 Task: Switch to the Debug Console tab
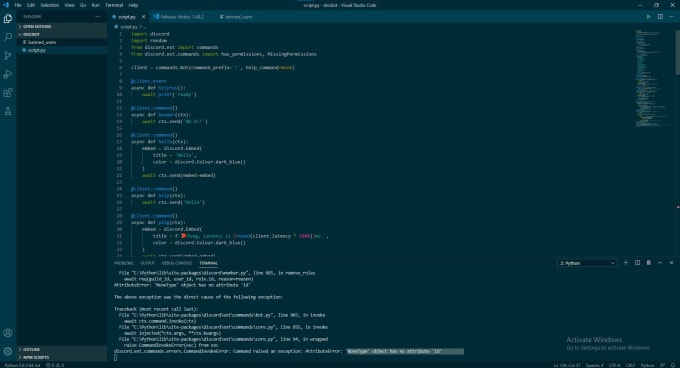tap(177, 263)
